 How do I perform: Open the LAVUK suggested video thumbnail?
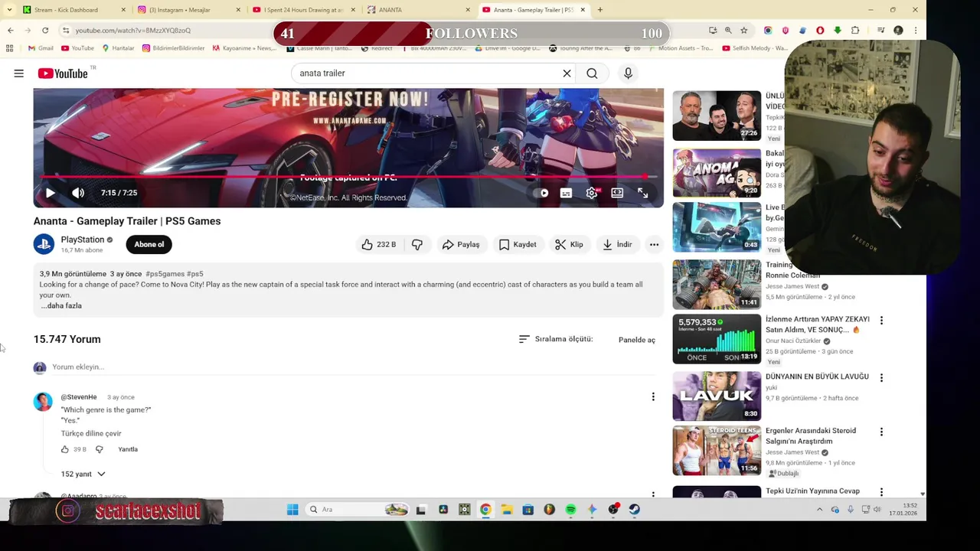717,396
